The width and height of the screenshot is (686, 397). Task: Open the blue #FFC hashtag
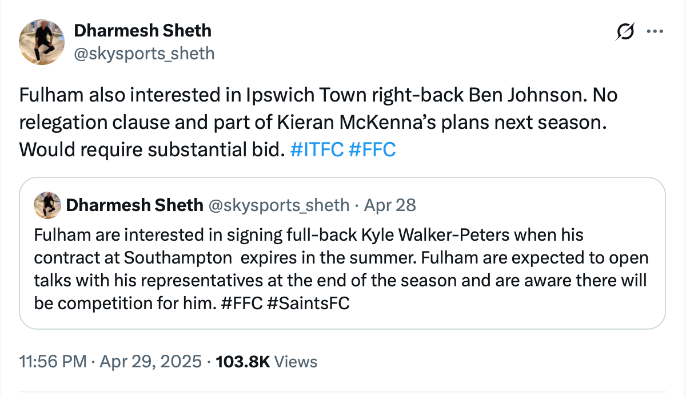(372, 149)
